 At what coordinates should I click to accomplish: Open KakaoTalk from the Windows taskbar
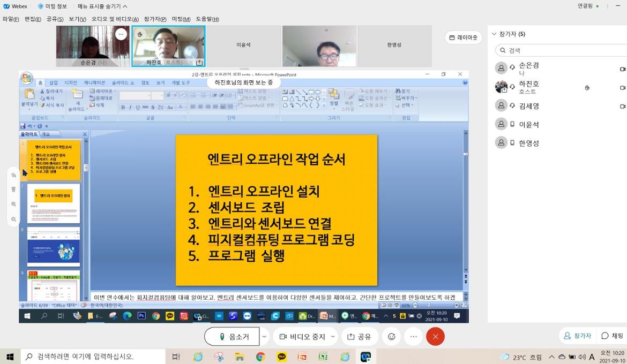281,357
